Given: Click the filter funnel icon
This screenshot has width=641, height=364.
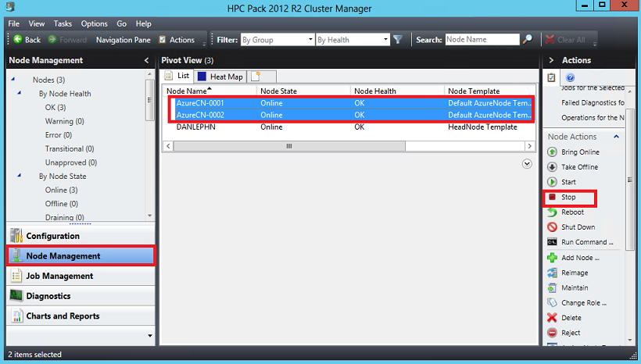Looking at the screenshot, I should pos(398,39).
